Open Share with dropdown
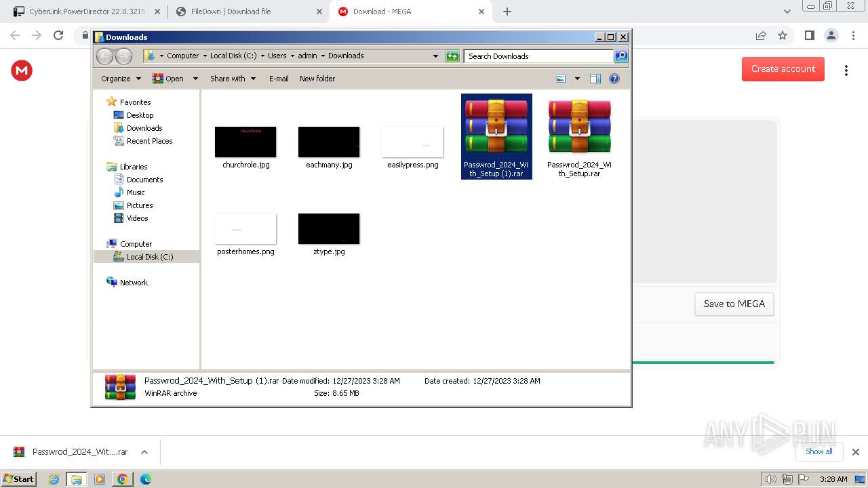868x488 pixels. tap(233, 79)
